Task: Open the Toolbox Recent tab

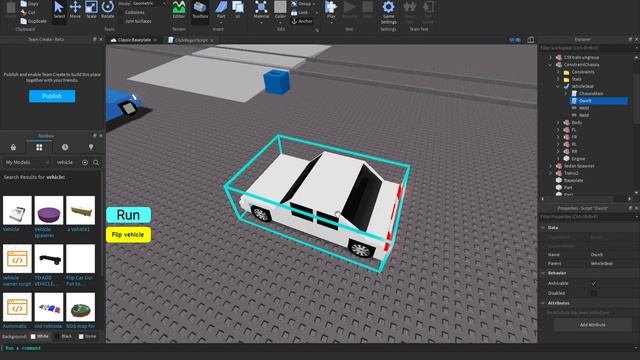Action: 65,147
